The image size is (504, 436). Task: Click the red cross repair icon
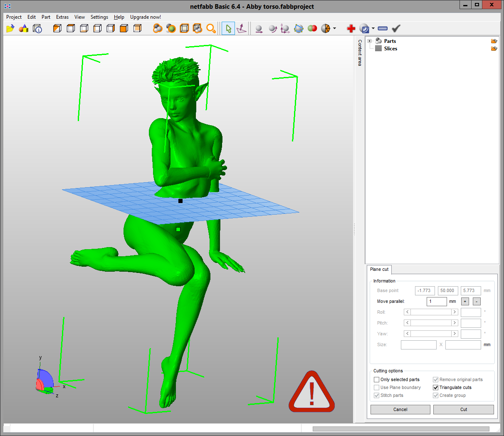[x=351, y=28]
